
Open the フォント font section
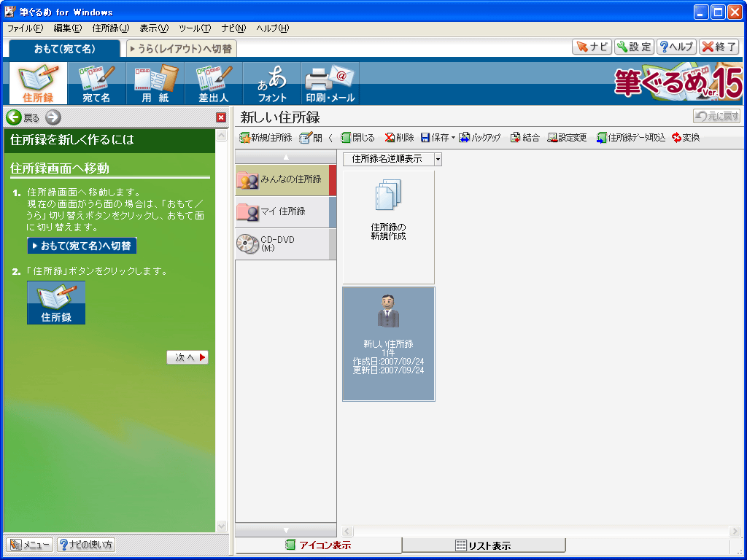[272, 83]
